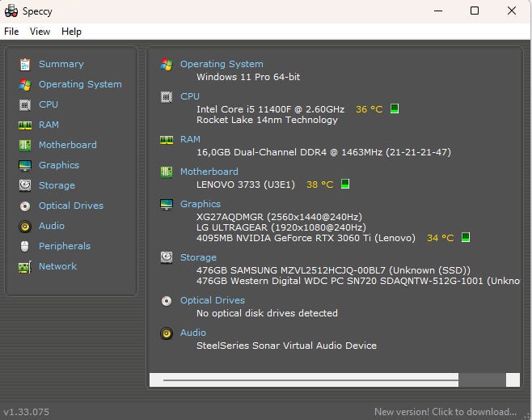This screenshot has height=420, width=532.
Task: Click the CPU chip icon in sidebar
Action: click(x=25, y=105)
